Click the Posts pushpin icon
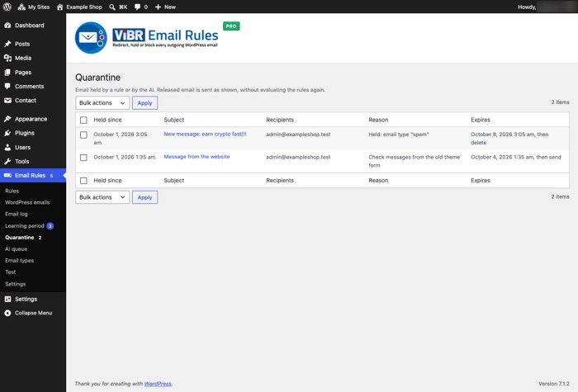Image resolution: width=578 pixels, height=392 pixels. point(7,44)
